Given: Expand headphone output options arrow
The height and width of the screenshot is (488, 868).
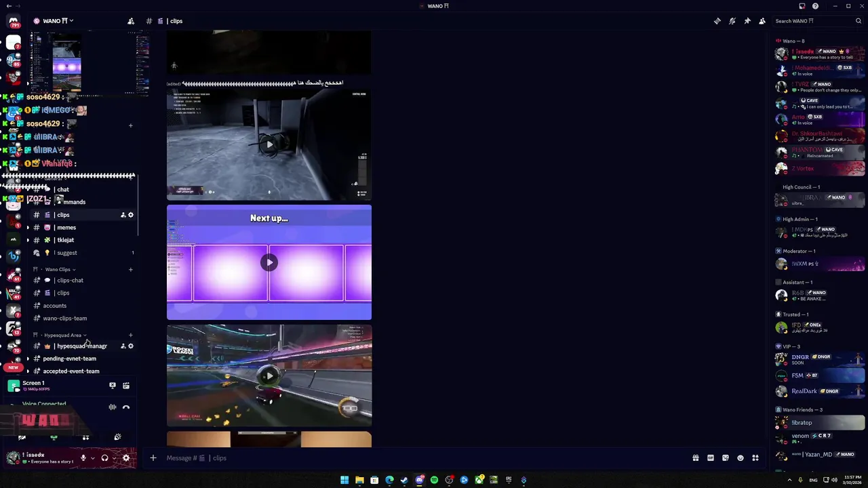Looking at the screenshot, I should pos(113,458).
